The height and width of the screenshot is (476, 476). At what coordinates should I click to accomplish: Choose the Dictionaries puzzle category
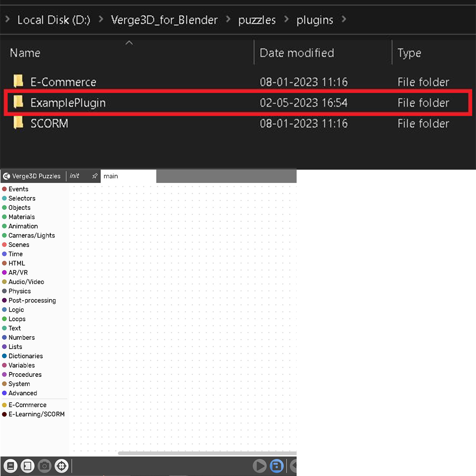[x=26, y=356]
